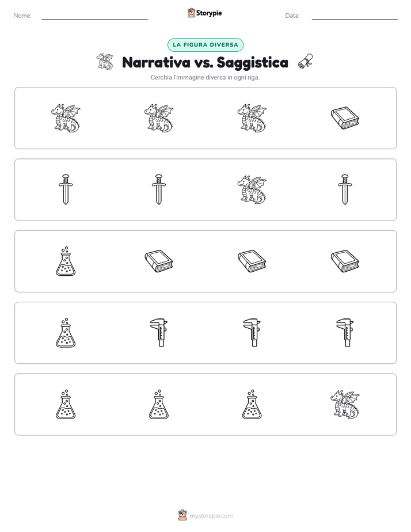Click the small dragon left of title
The width and height of the screenshot is (411, 532).
105,62
